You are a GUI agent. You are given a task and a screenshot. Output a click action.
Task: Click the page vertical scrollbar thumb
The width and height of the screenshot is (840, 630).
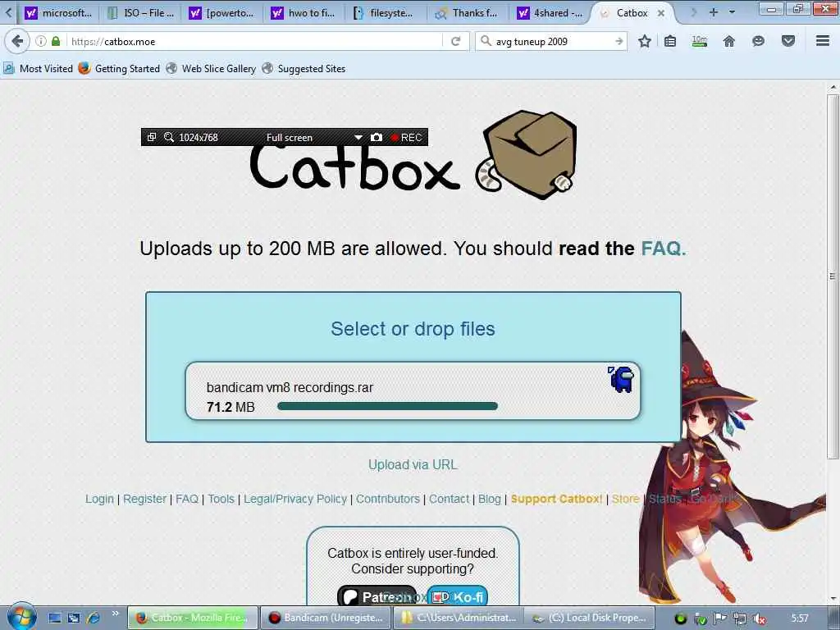833,276
